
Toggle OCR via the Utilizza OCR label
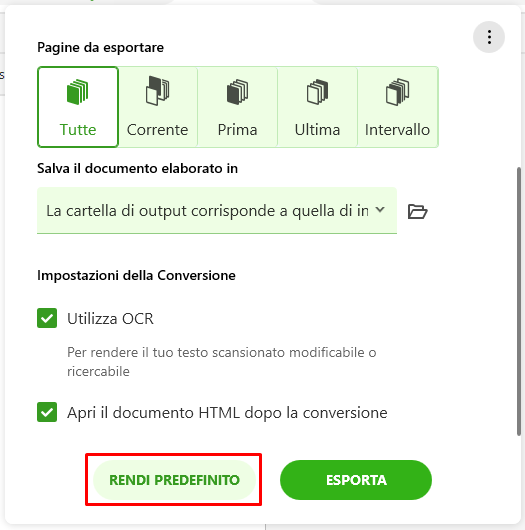[x=110, y=318]
